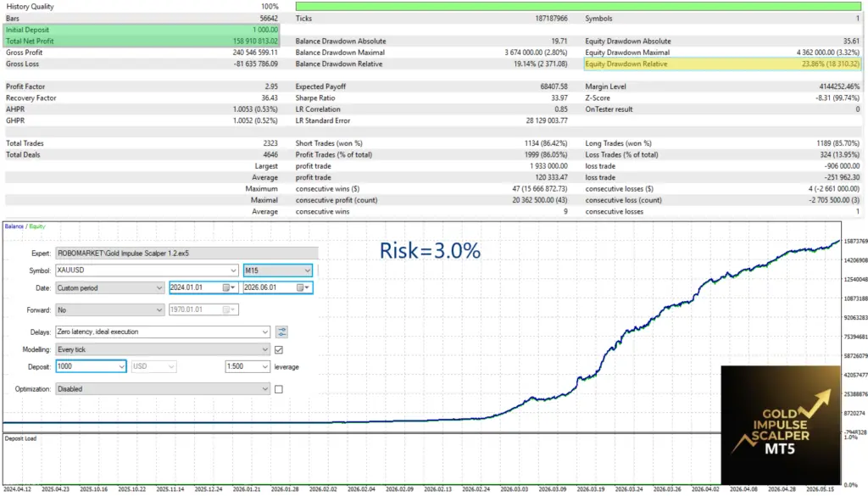
Task: Click the largest profit trade value 1 933 000.00
Action: point(548,166)
